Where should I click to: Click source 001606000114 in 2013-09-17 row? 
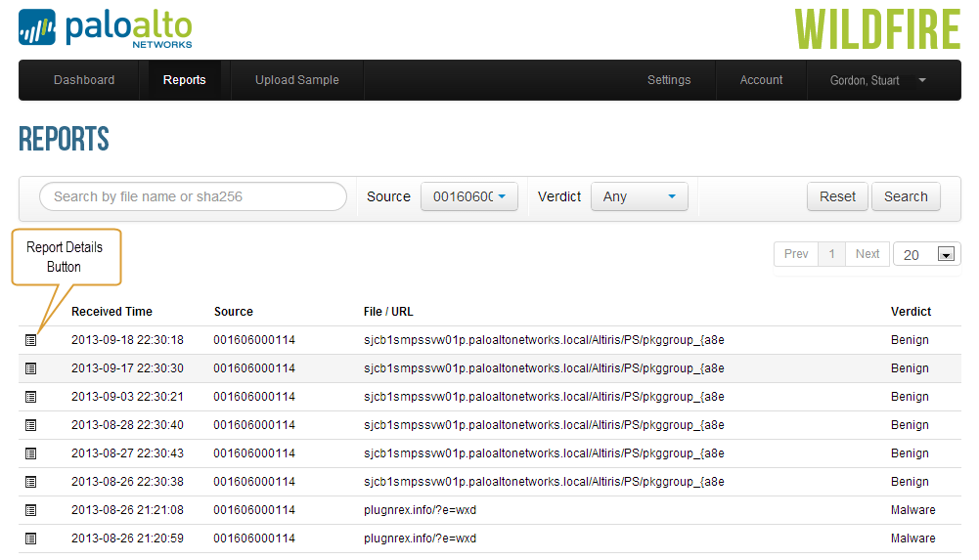coord(254,368)
